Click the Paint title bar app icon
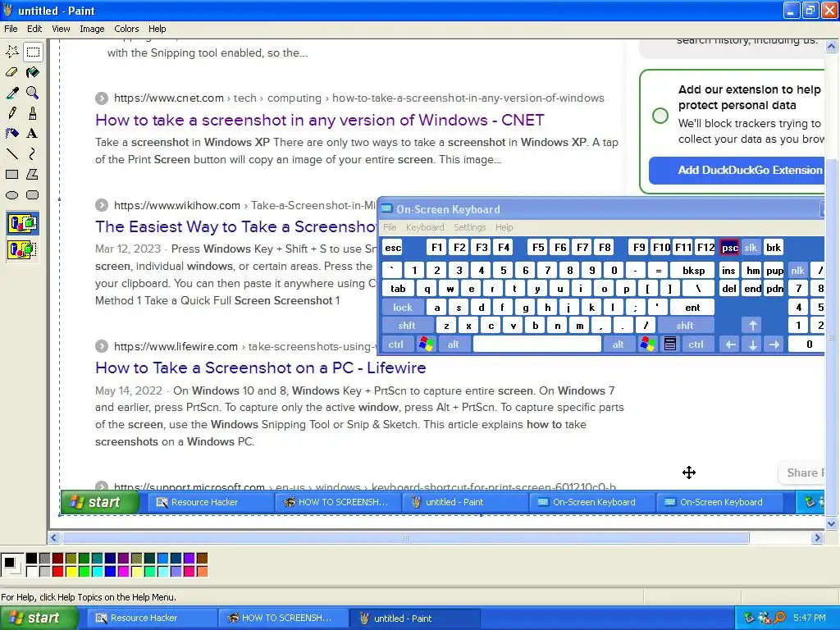 coord(7,10)
